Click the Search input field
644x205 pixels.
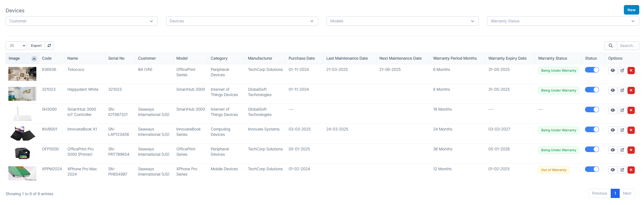pyautogui.click(x=628, y=46)
